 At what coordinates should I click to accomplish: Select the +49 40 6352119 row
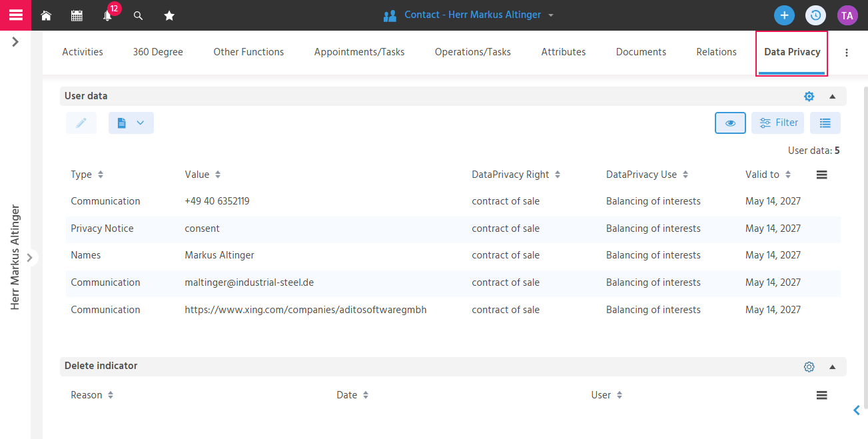point(453,201)
